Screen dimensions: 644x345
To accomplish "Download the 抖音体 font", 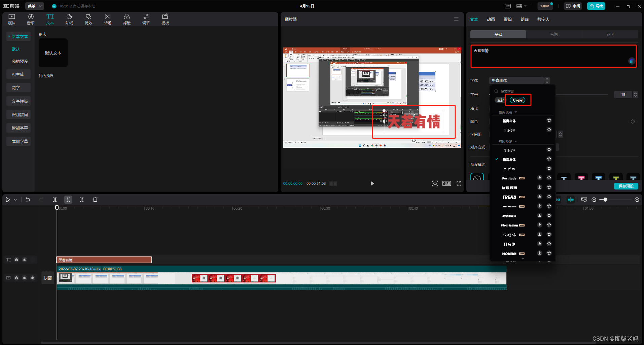I will (x=540, y=244).
